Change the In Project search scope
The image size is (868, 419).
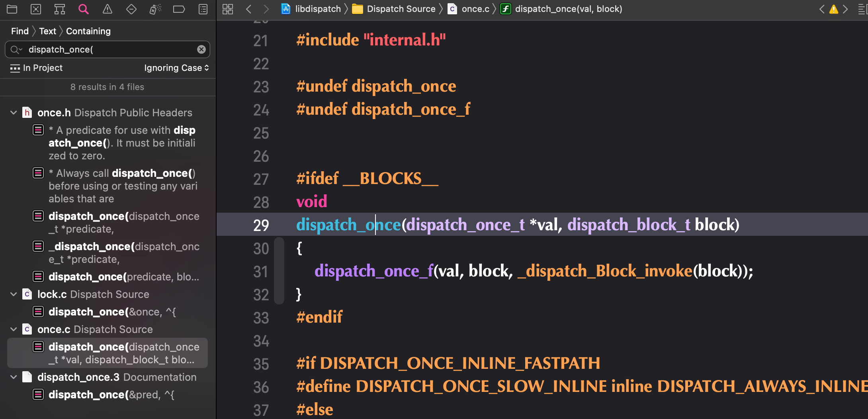click(36, 68)
